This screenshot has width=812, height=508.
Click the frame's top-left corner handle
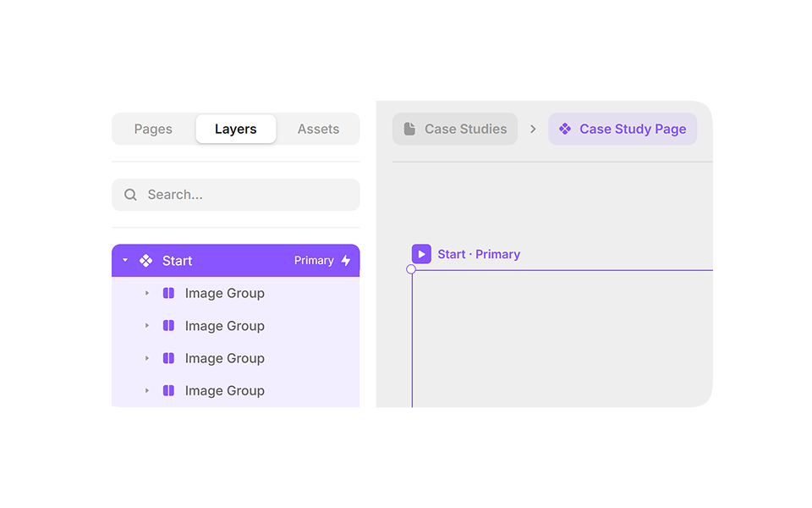412,269
